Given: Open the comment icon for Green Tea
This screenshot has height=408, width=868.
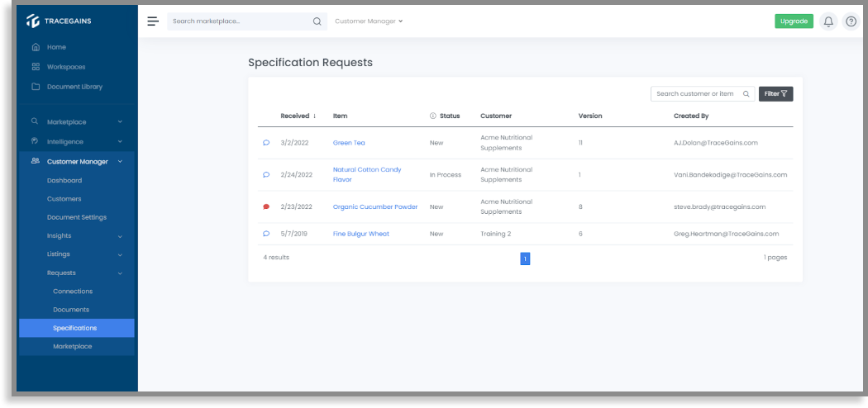Looking at the screenshot, I should tap(266, 143).
